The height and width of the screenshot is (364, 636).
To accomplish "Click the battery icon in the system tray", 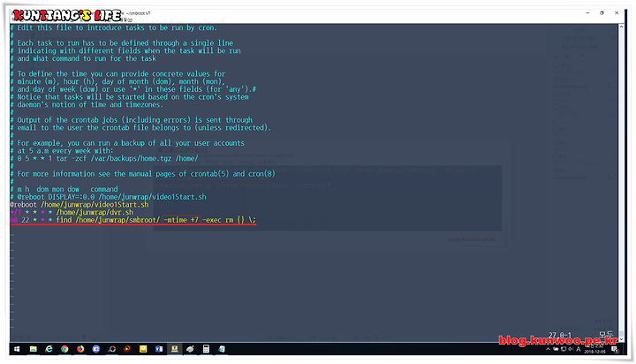I will pyautogui.click(x=556, y=349).
